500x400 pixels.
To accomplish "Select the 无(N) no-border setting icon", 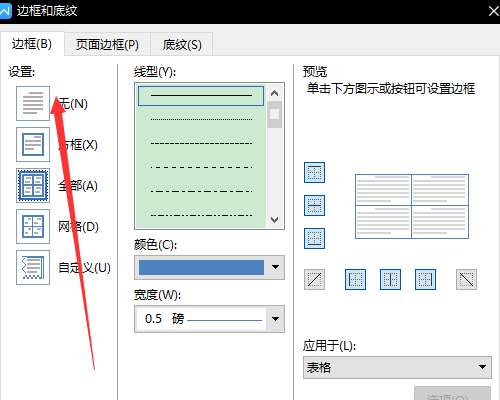I will click(x=33, y=103).
